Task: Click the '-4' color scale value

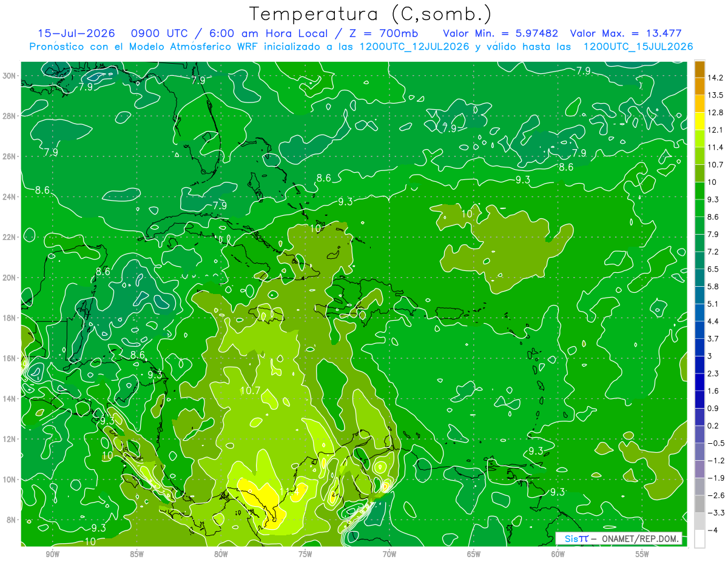Action: (x=713, y=530)
